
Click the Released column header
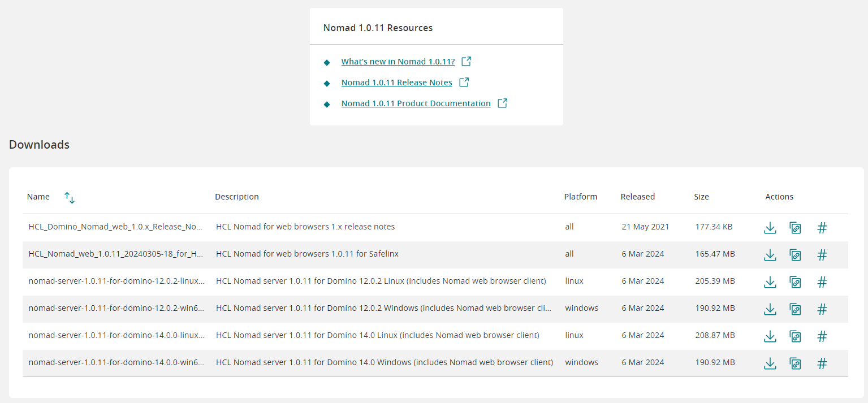(637, 197)
